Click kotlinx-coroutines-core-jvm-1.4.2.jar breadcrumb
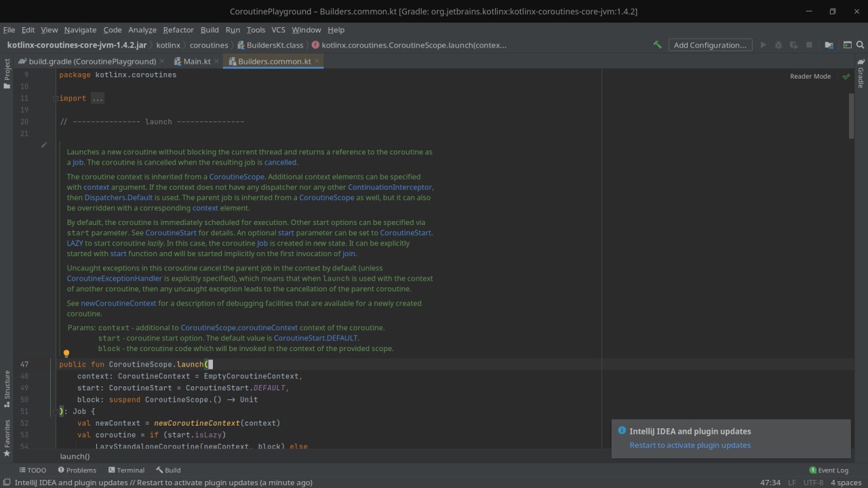 pos(77,45)
